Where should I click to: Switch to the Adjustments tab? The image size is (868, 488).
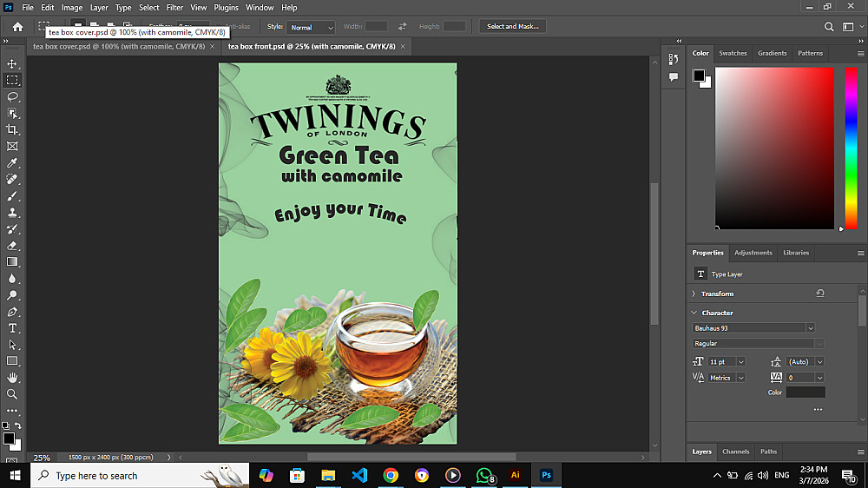coord(753,253)
